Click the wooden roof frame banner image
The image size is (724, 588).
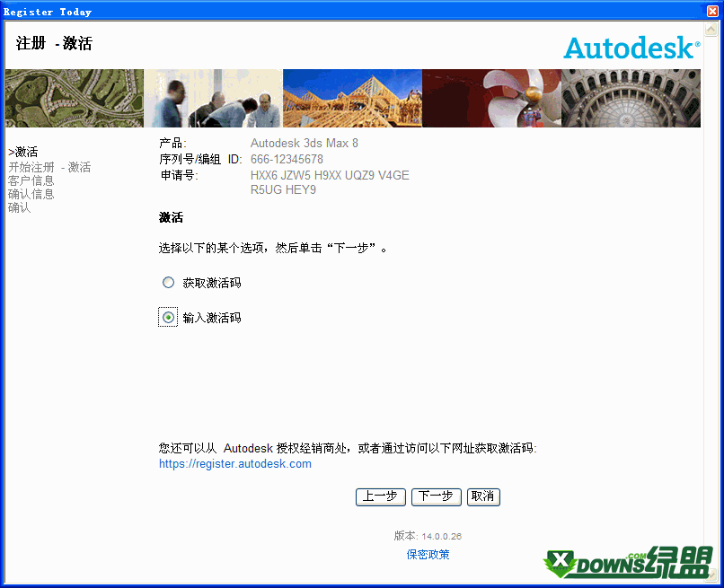(352, 99)
